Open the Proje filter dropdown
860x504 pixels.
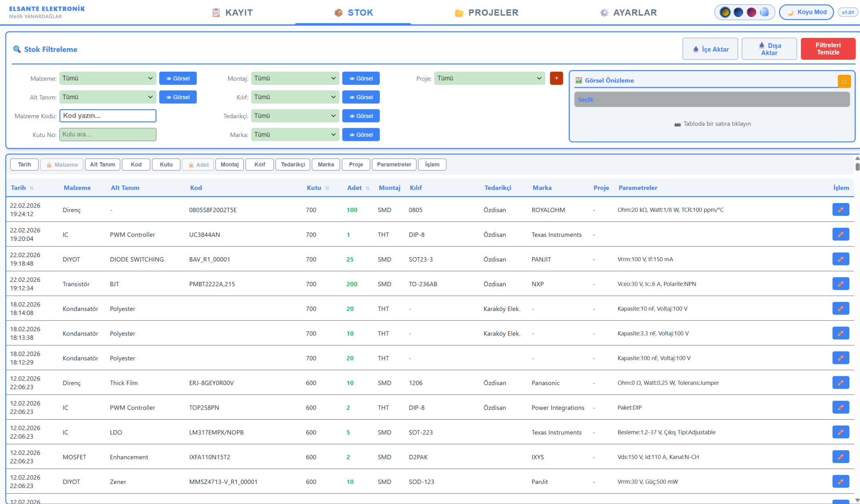click(x=489, y=78)
